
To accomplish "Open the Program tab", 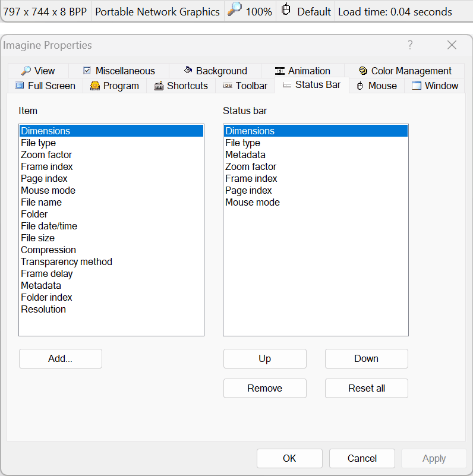I will [115, 86].
